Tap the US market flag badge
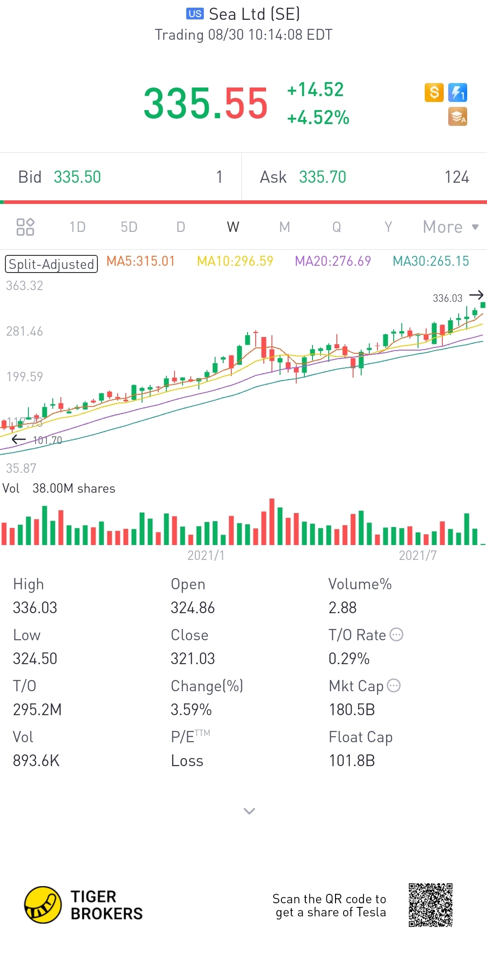The image size is (487, 980). click(195, 14)
